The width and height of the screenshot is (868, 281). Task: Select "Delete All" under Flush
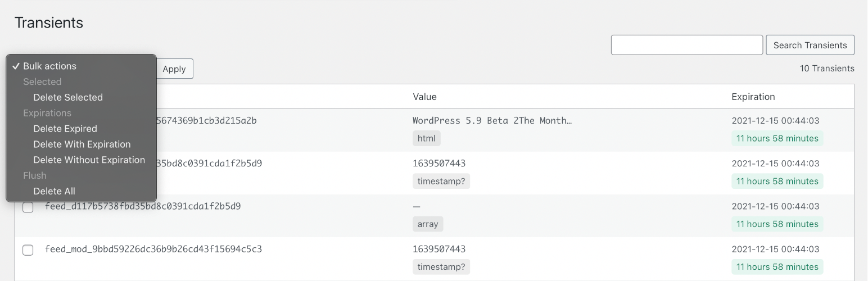54,191
